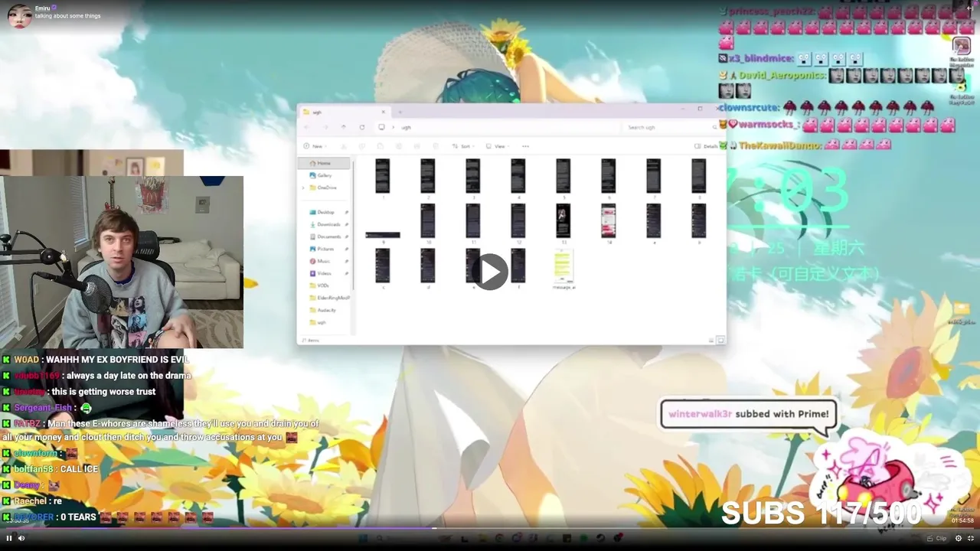
Task: Select the thumbnail of file 8
Action: tap(698, 176)
